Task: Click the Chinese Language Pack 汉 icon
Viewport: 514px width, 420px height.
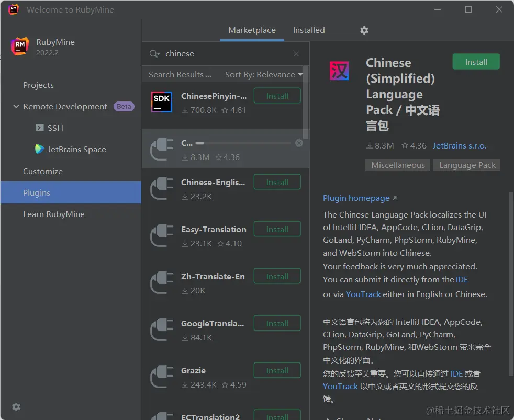Action: pos(339,70)
